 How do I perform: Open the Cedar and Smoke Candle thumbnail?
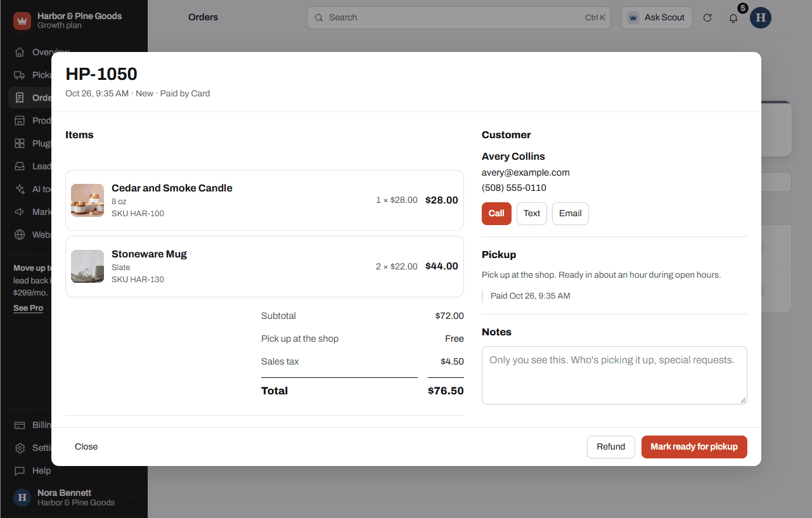coord(87,200)
